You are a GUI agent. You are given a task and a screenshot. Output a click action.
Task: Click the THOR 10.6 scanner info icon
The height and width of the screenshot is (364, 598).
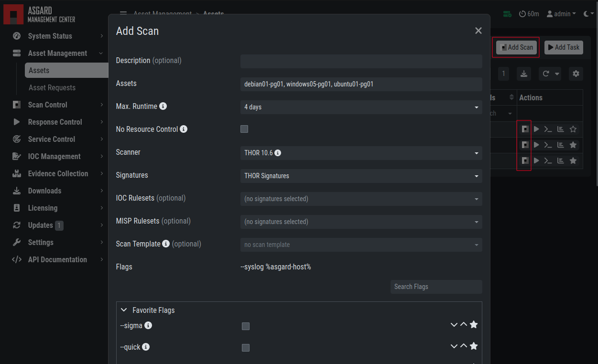click(278, 153)
